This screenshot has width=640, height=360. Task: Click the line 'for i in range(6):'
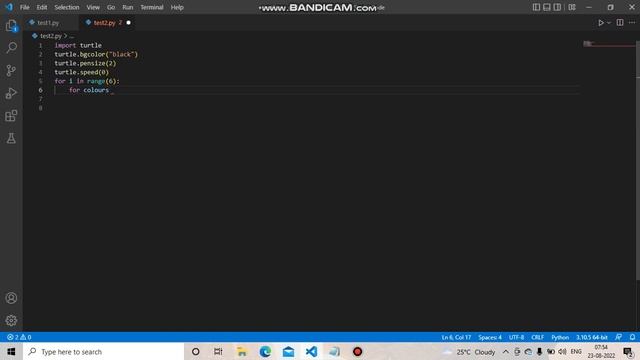87,81
